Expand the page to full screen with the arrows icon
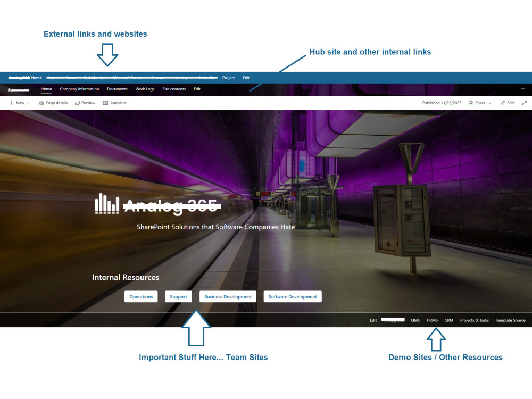 tap(525, 103)
